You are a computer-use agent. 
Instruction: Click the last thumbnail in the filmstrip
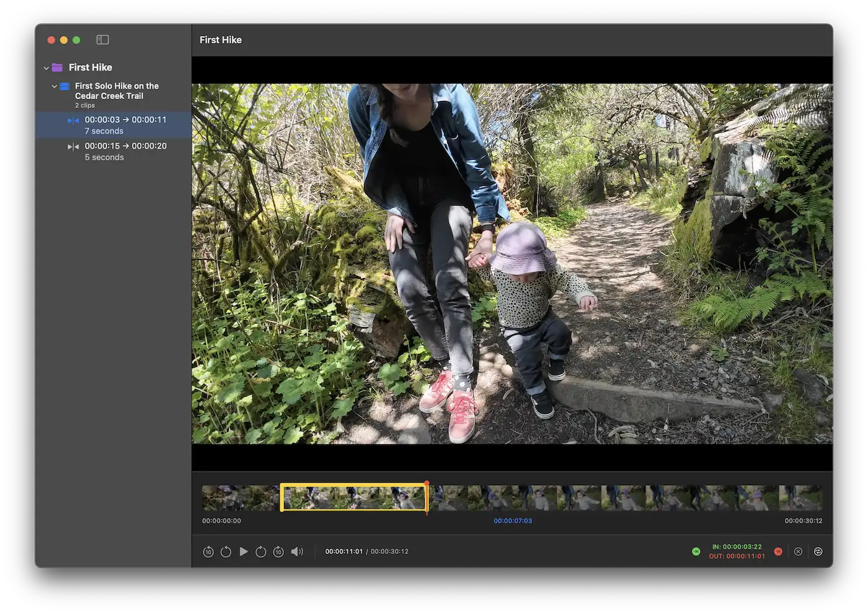point(800,498)
